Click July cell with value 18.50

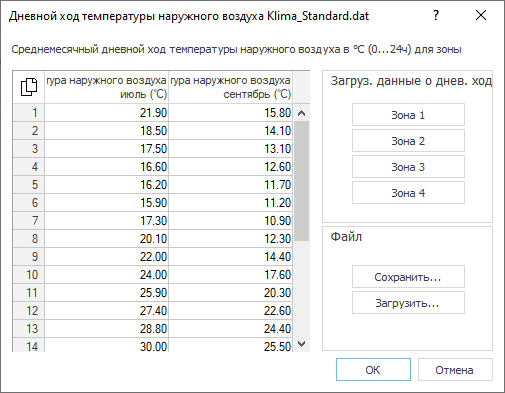tap(107, 131)
